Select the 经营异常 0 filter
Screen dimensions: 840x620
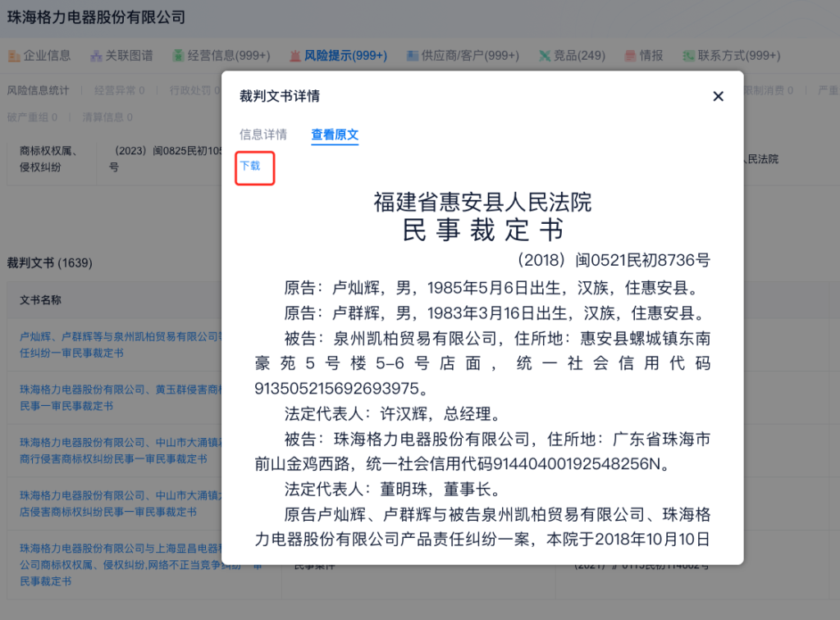[119, 90]
